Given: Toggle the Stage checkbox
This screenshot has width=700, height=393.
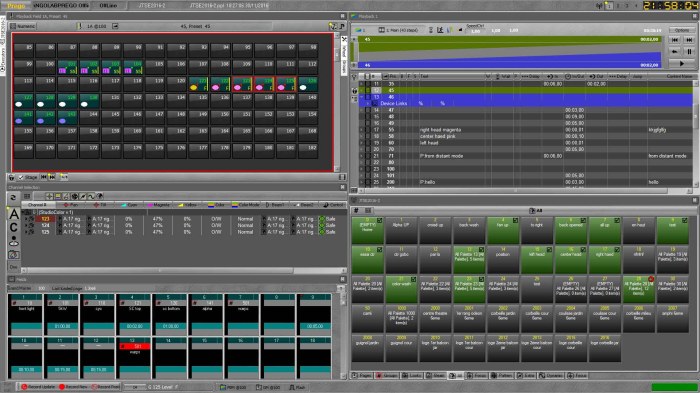Looking at the screenshot, I should click(x=21, y=177).
